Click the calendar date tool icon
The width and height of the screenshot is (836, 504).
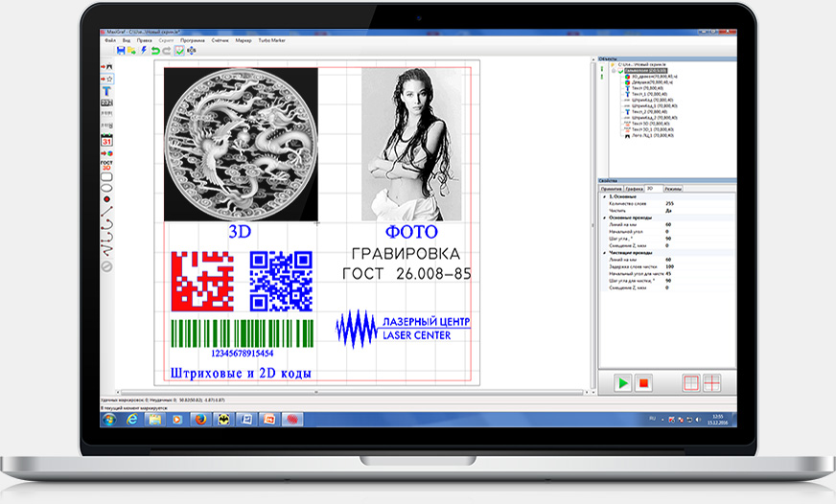click(106, 141)
